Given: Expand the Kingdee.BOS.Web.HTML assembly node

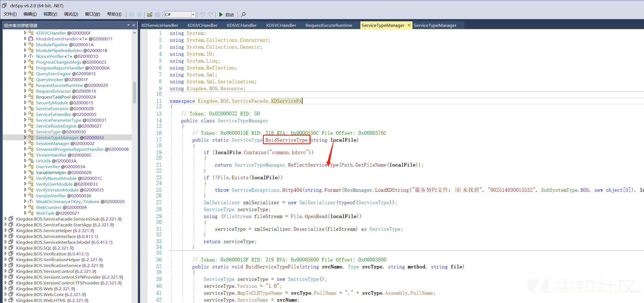Looking at the screenshot, I should coord(6,300).
